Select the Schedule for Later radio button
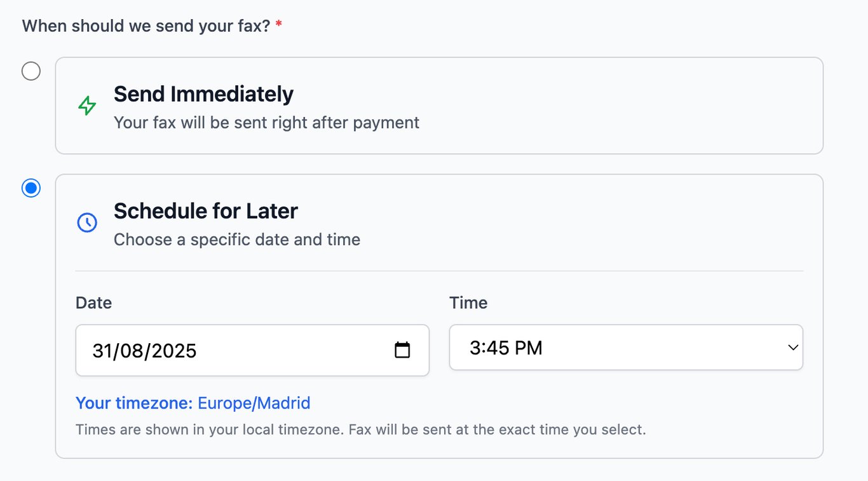 tap(31, 188)
